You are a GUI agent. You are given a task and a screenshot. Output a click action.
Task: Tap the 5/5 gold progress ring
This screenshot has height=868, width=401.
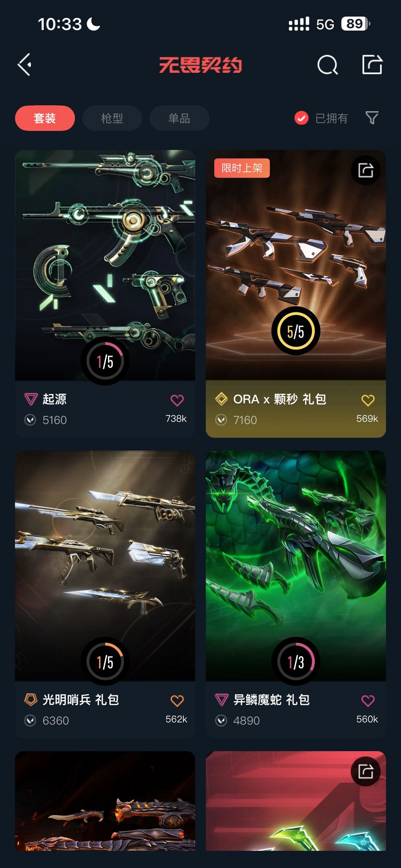point(296,331)
